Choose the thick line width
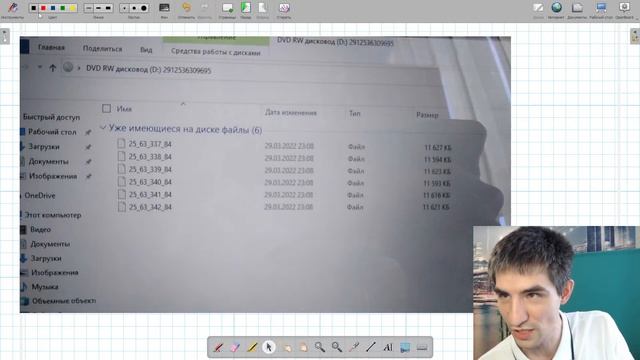 tap(108, 8)
